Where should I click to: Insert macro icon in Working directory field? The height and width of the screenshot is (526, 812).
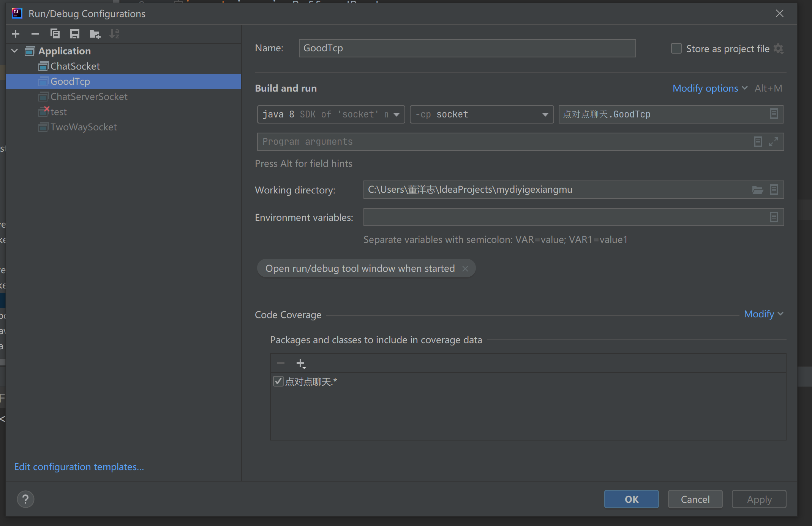tap(774, 190)
